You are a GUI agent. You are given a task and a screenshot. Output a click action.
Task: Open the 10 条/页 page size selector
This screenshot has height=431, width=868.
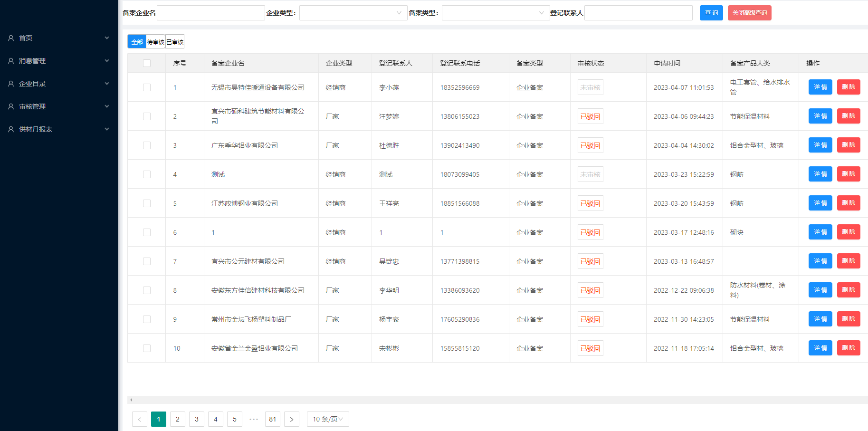click(328, 419)
